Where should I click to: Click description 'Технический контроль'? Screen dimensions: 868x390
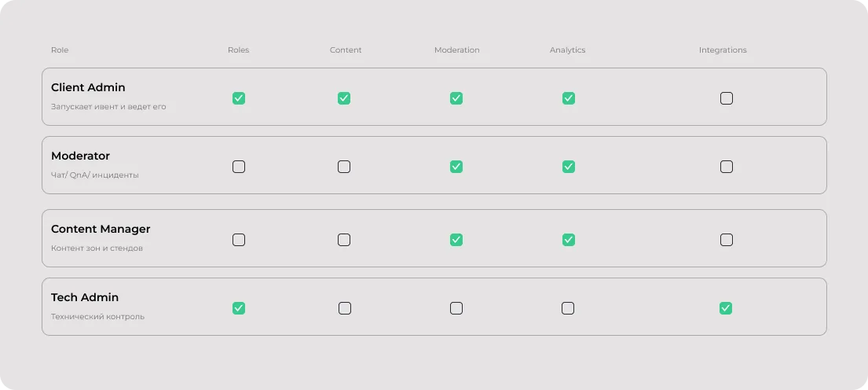coord(97,317)
